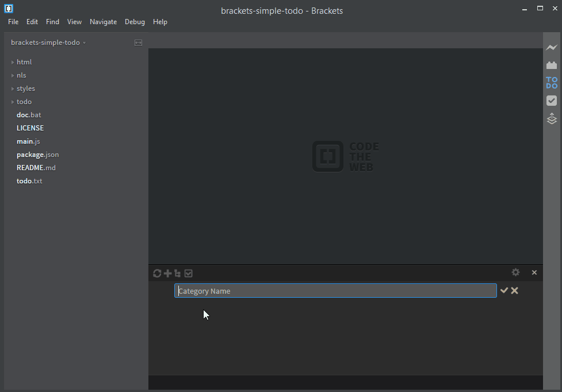Open the LICENSE file

point(30,128)
